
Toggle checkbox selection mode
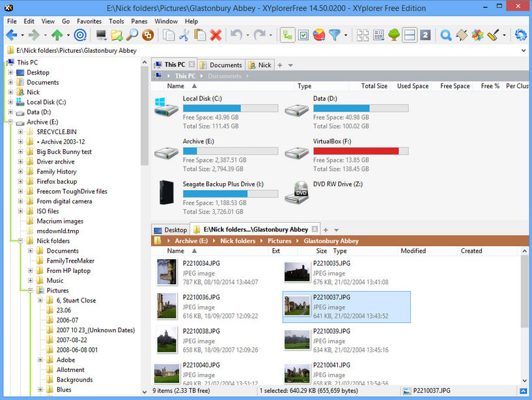tap(303, 35)
